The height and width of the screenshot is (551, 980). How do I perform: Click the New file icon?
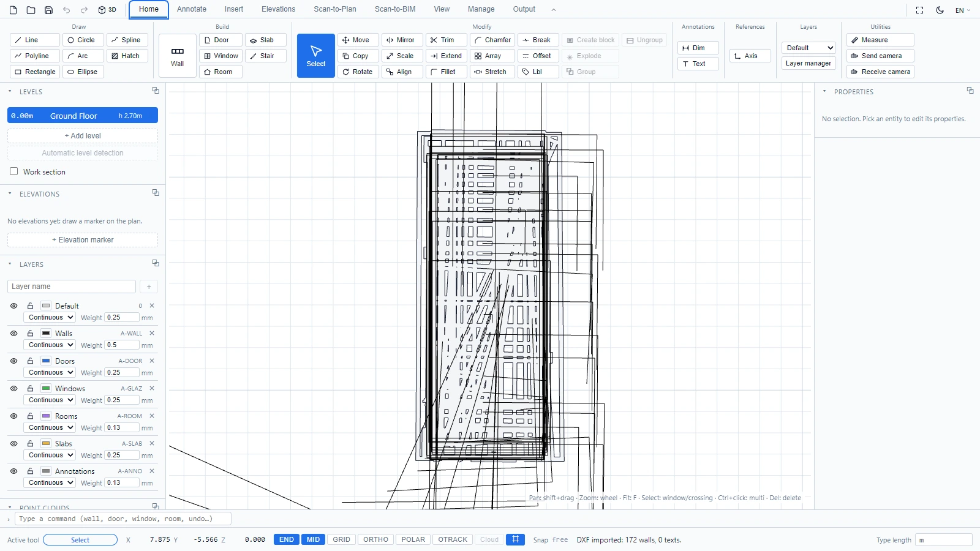[x=13, y=10]
